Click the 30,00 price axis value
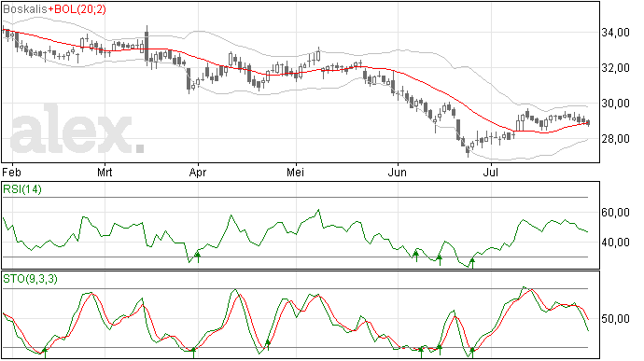 click(x=615, y=104)
